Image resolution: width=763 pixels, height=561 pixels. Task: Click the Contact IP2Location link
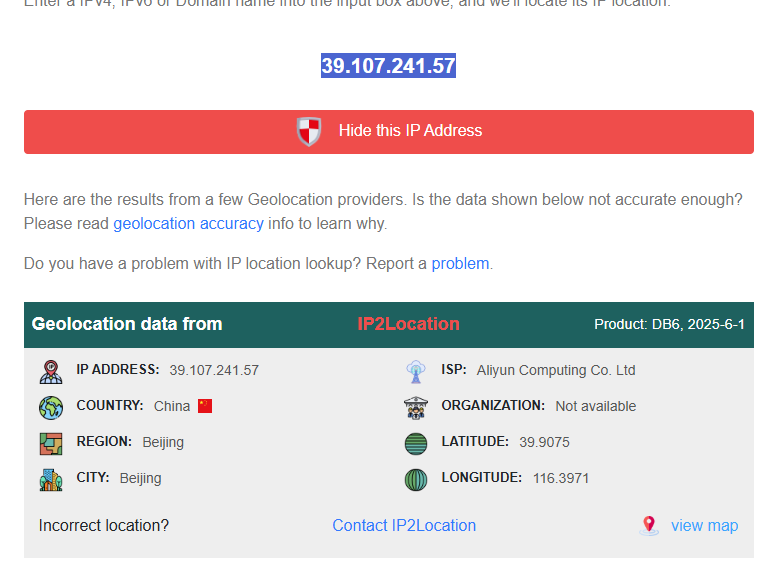pyautogui.click(x=404, y=525)
